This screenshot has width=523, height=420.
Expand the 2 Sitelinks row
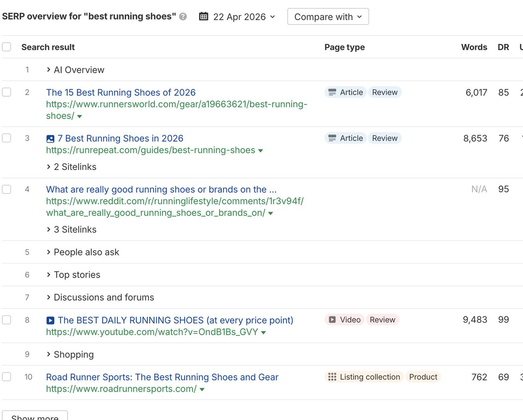pyautogui.click(x=71, y=167)
